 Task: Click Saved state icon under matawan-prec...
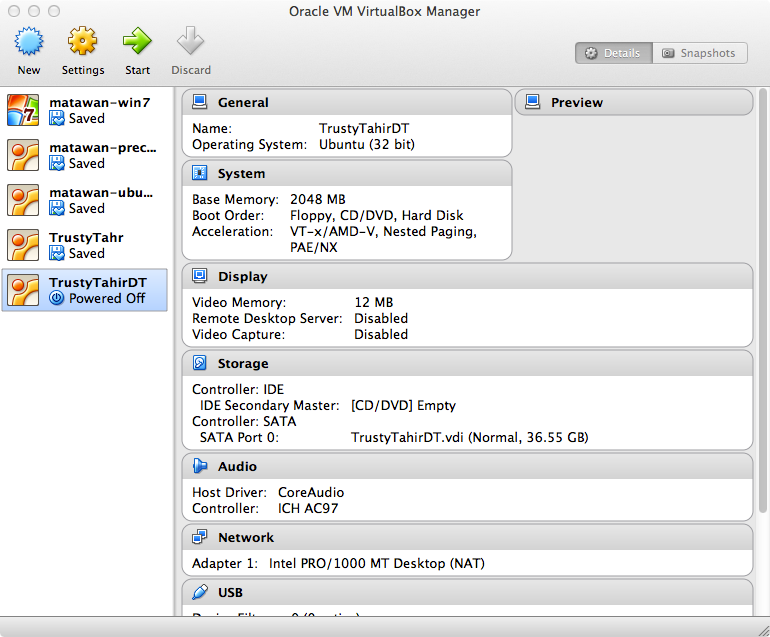coord(57,163)
